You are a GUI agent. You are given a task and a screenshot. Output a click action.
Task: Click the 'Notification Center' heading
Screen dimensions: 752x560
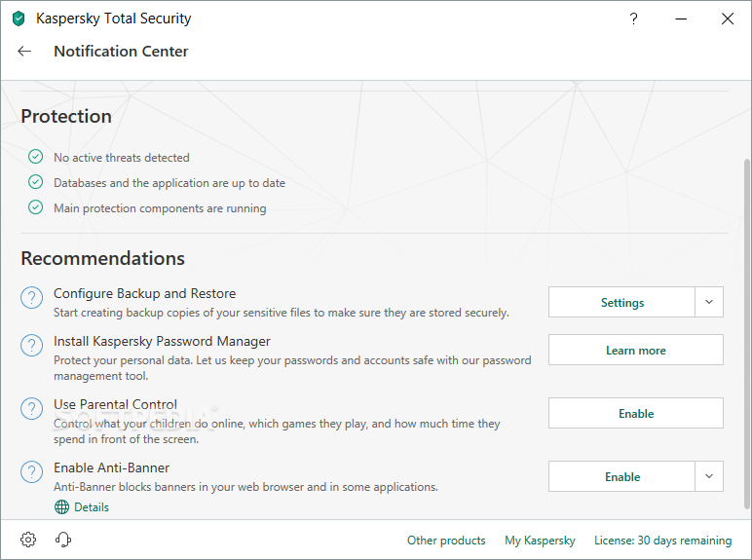121,52
